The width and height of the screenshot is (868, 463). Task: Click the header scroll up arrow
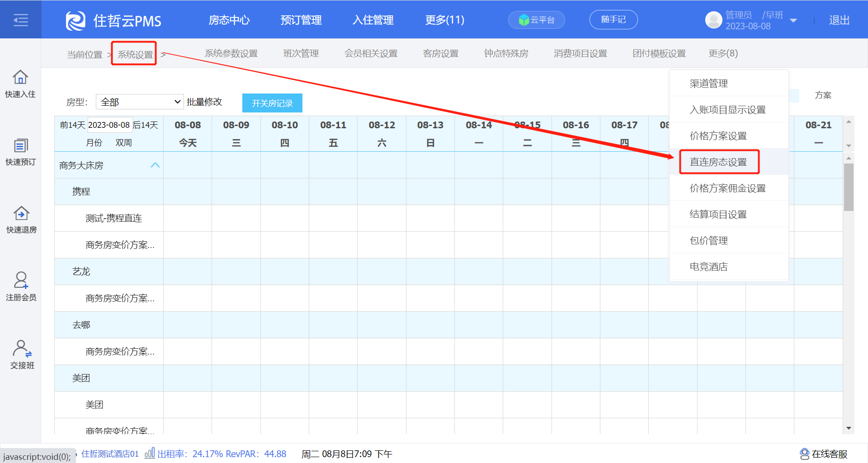(849, 122)
